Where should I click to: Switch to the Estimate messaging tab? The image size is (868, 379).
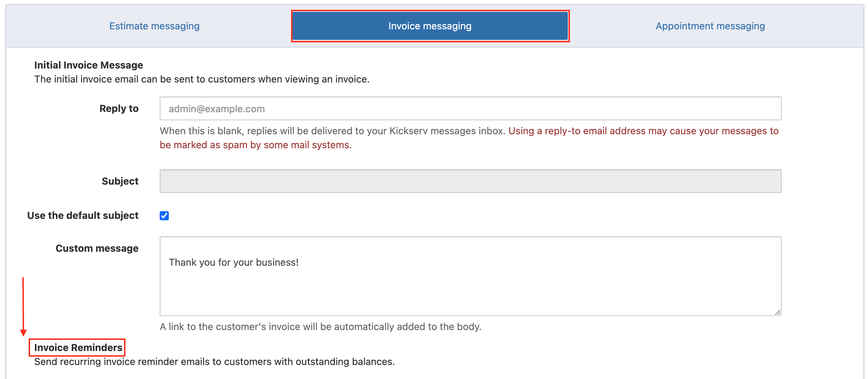(x=154, y=26)
